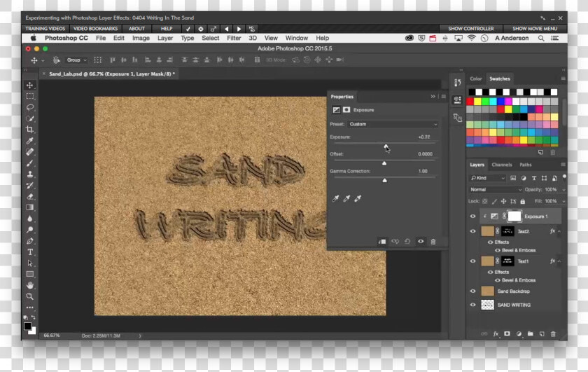
Task: Select the Pen tool
Action: (30, 241)
